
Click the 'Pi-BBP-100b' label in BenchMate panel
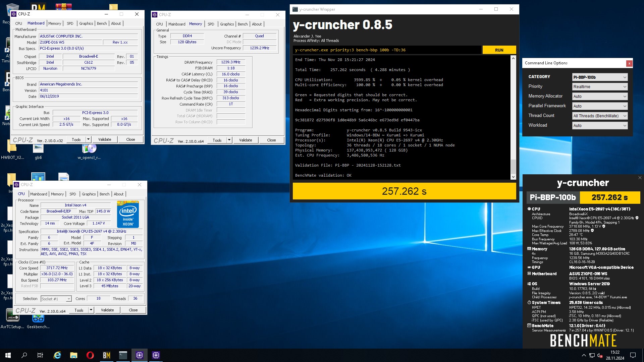553,197
